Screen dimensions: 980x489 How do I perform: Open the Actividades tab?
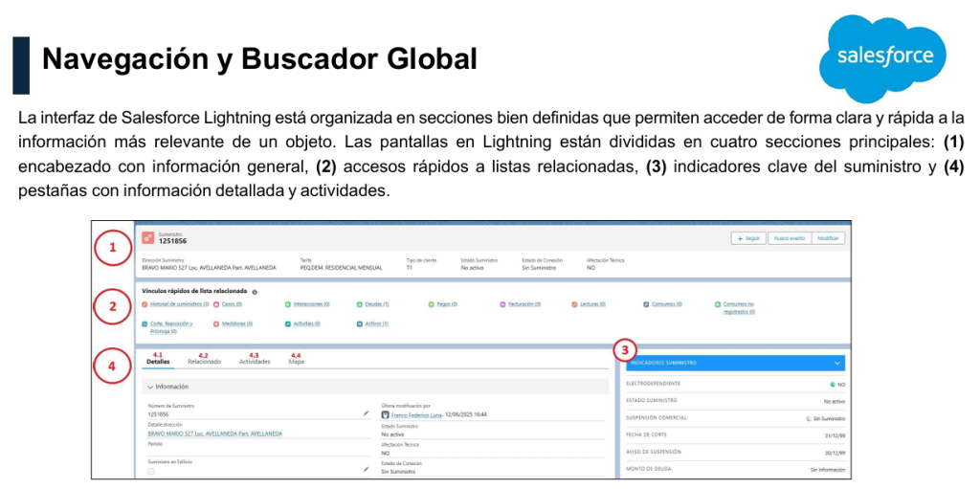pyautogui.click(x=255, y=363)
